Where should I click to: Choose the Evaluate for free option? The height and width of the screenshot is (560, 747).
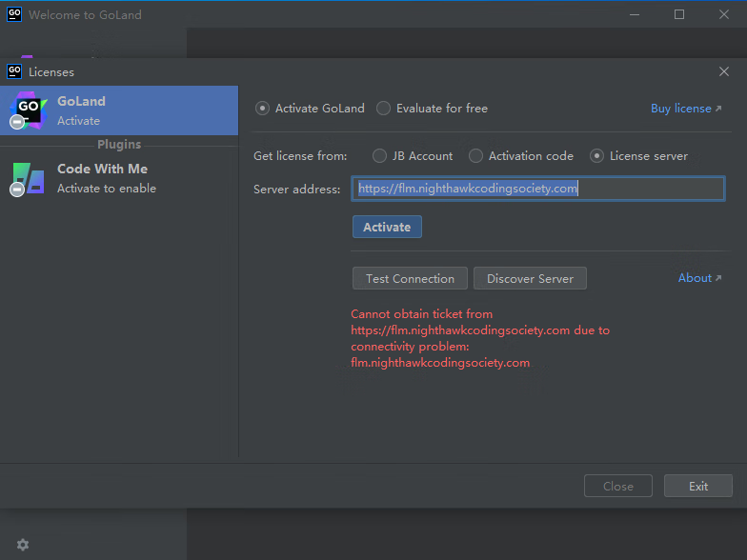coord(383,109)
